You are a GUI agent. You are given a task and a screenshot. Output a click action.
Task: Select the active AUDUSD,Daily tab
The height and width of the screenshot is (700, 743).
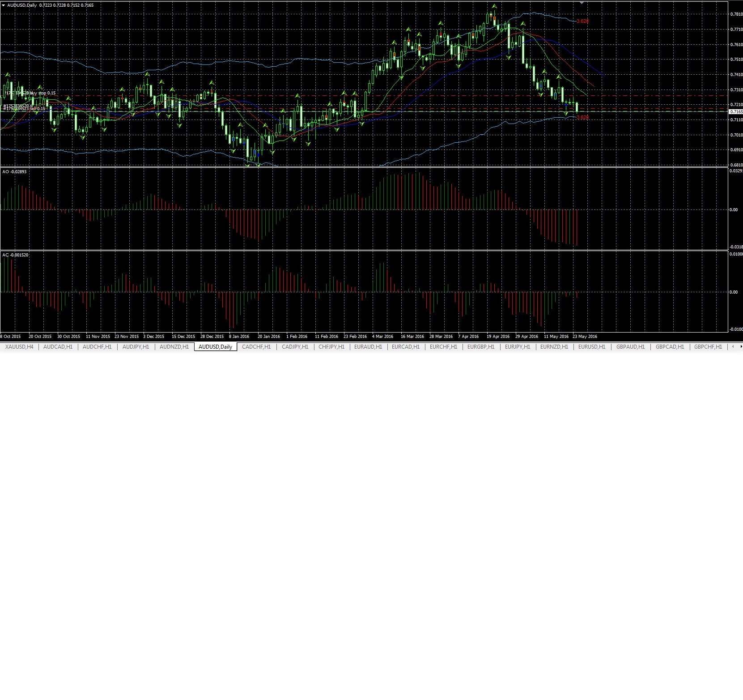[x=215, y=347]
